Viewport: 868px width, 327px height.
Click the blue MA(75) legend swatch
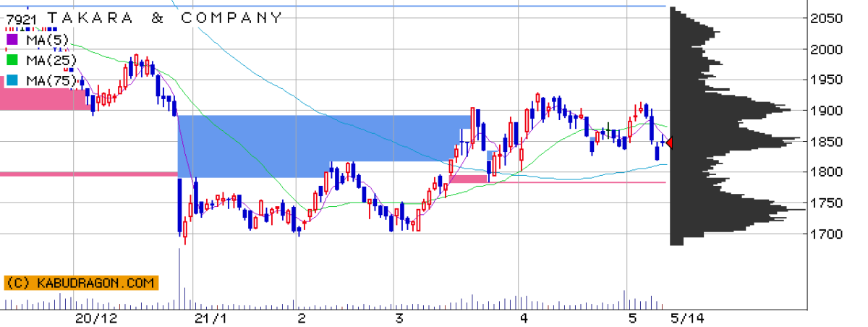click(12, 81)
